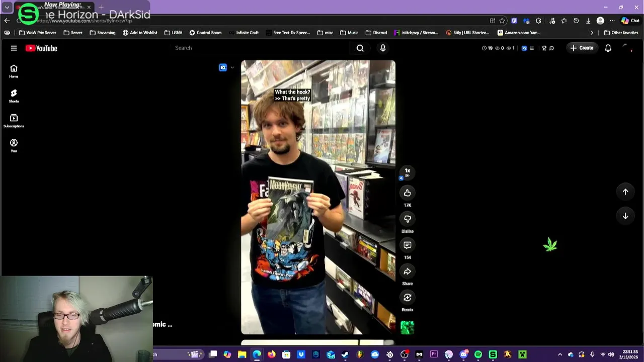Screen dimensions: 644x362
Task: Click the taskbar volume icon
Action: point(611,354)
